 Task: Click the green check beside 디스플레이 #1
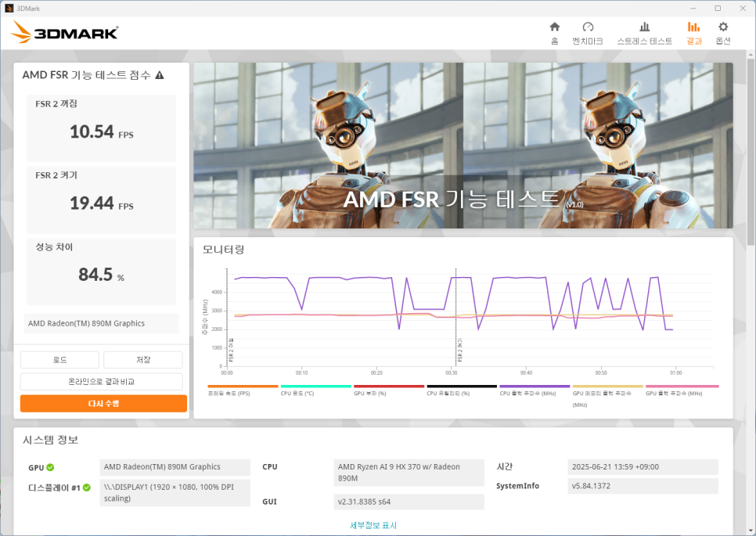(x=86, y=487)
